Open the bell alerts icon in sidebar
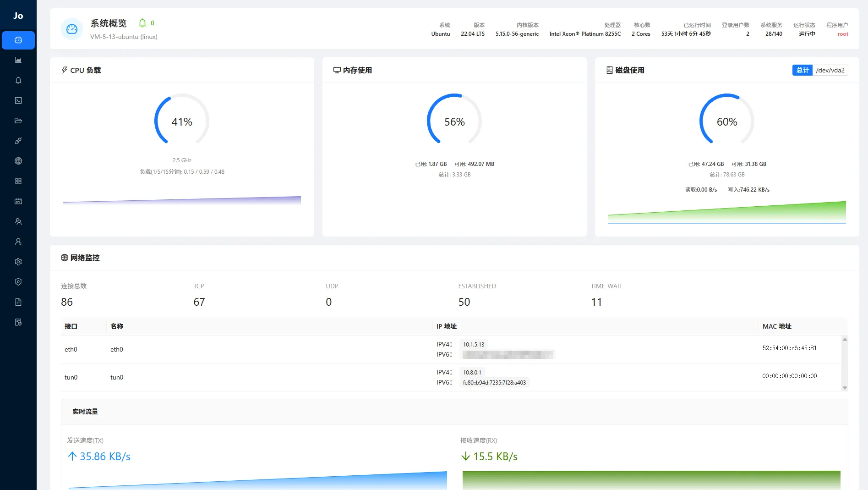Image resolution: width=868 pixels, height=490 pixels. [18, 80]
